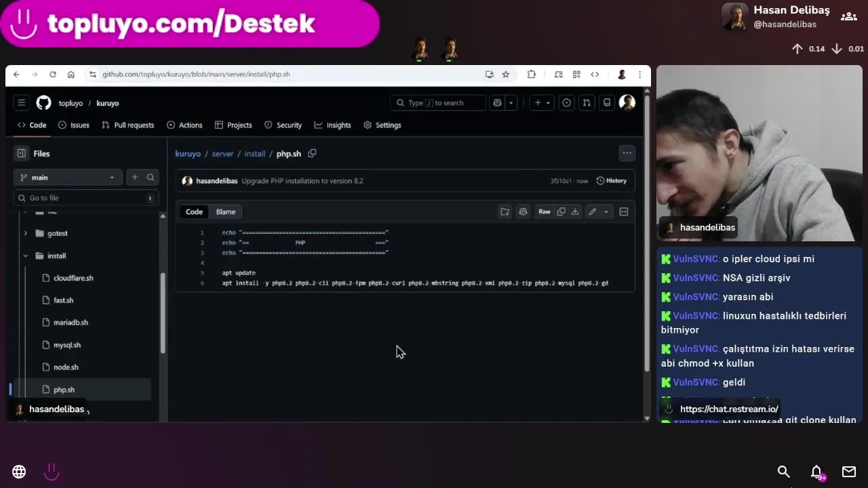868x488 pixels.
Task: Click the people icon beside Hasan Delibaş
Action: click(849, 17)
